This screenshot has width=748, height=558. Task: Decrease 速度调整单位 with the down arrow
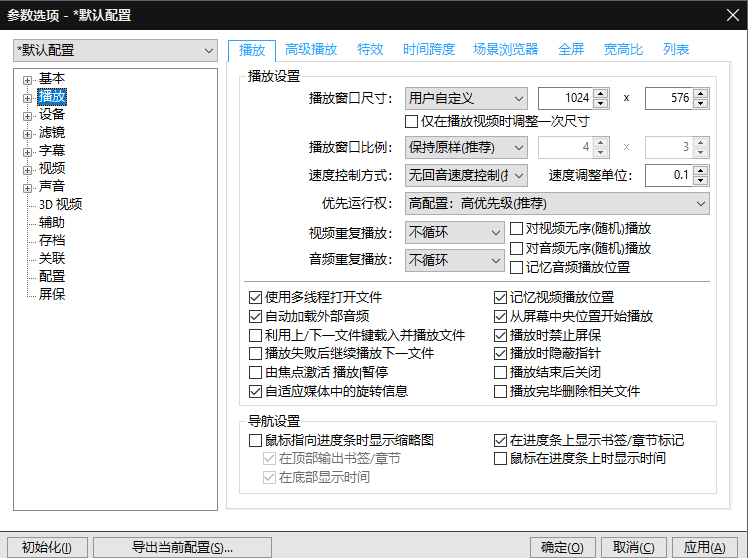click(700, 181)
